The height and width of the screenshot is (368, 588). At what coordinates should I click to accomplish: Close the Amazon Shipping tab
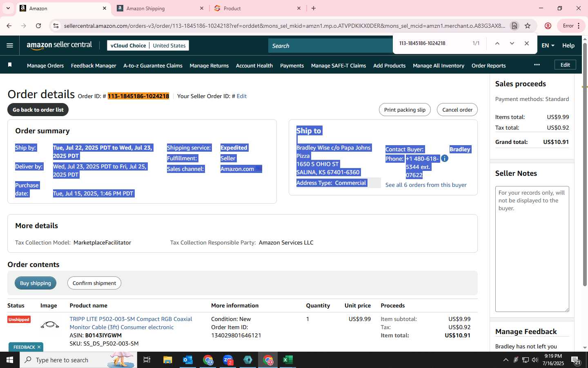202,8
